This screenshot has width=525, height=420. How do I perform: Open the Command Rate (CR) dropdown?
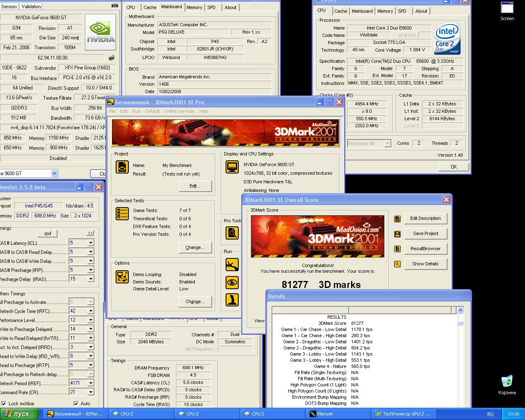click(91, 392)
